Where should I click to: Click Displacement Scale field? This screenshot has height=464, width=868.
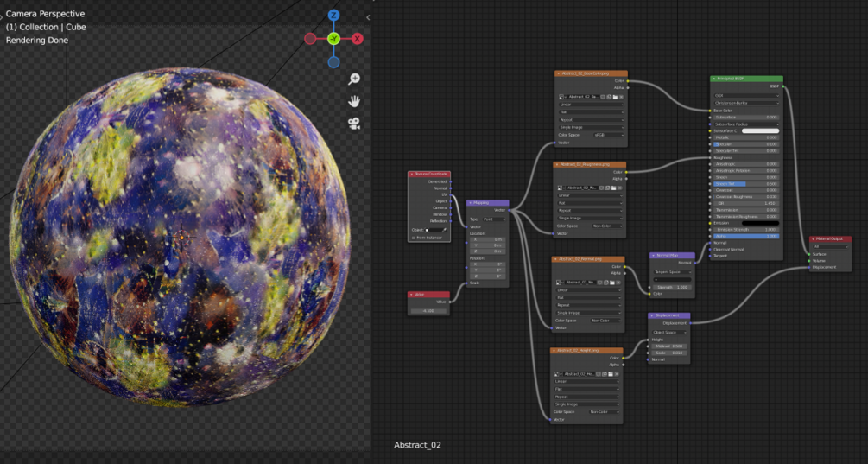pos(669,353)
